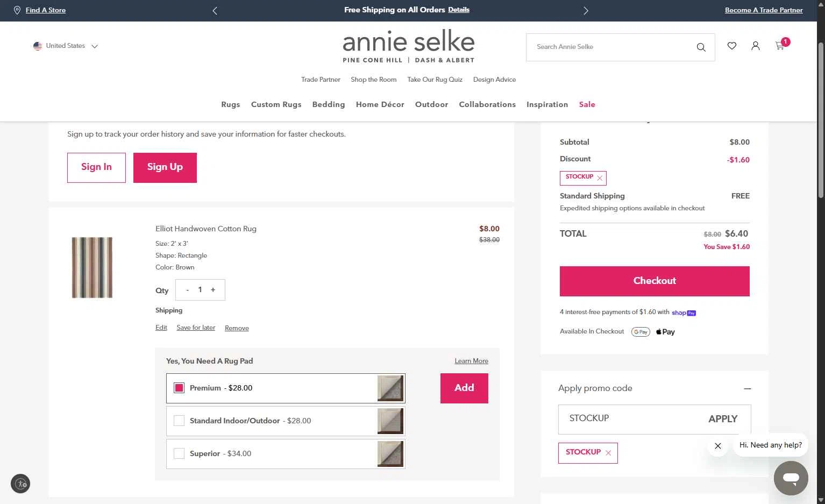825x504 pixels.
Task: Open rug pad Learn More link
Action: pos(472,361)
